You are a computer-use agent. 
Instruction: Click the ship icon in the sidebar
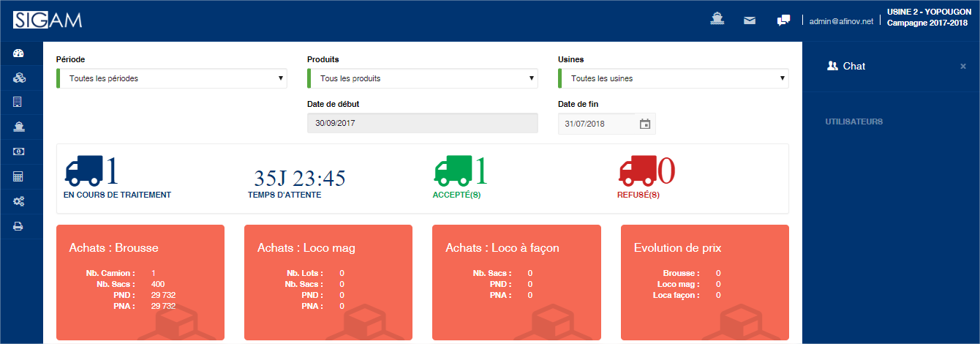pos(19,127)
